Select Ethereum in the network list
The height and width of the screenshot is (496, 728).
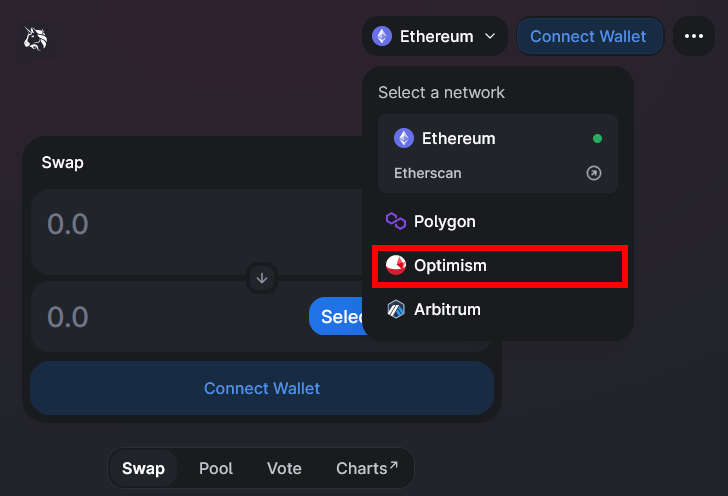[458, 138]
